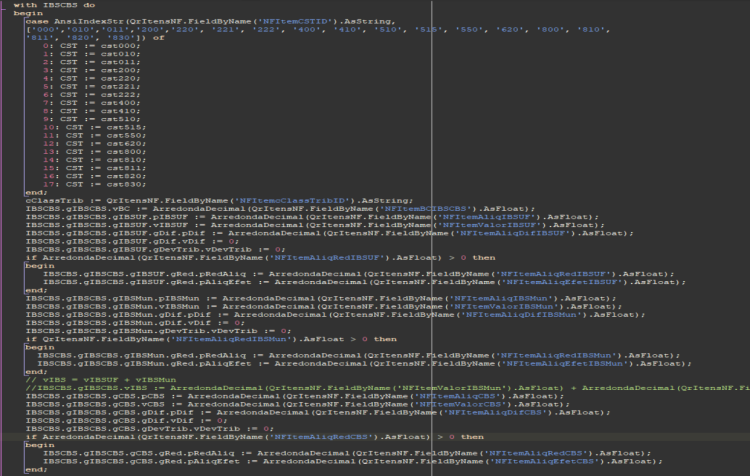Click the line 'with IBSCBS do'

pos(54,5)
